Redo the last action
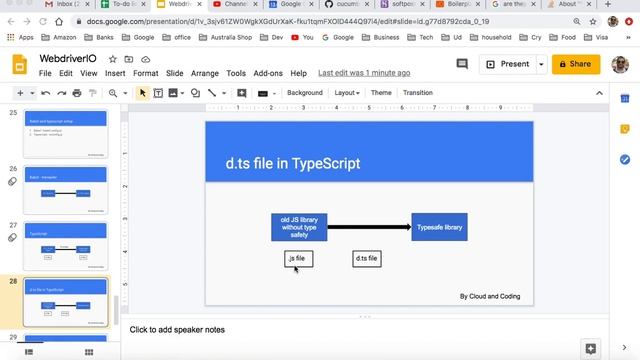This screenshot has height=360, width=640. [62, 93]
